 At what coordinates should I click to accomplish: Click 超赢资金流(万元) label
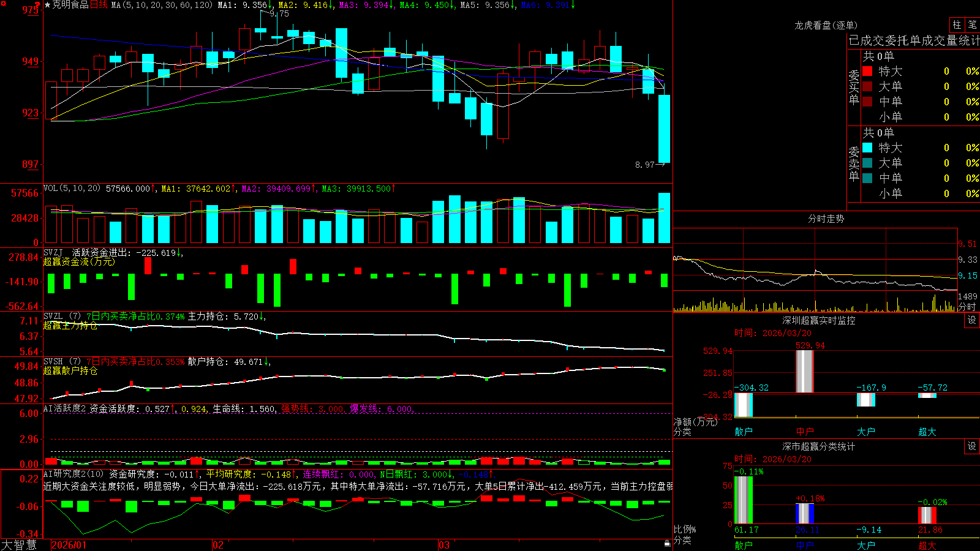pyautogui.click(x=79, y=261)
